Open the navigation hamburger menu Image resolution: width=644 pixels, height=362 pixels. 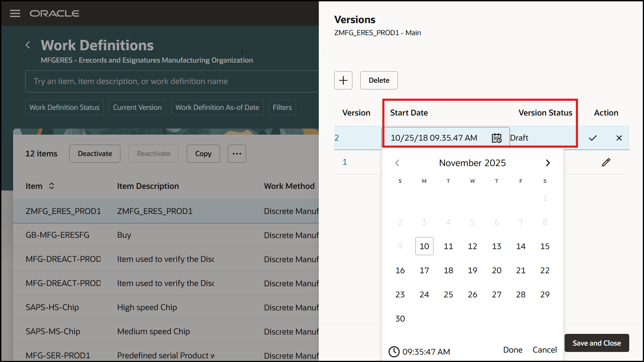pos(15,13)
